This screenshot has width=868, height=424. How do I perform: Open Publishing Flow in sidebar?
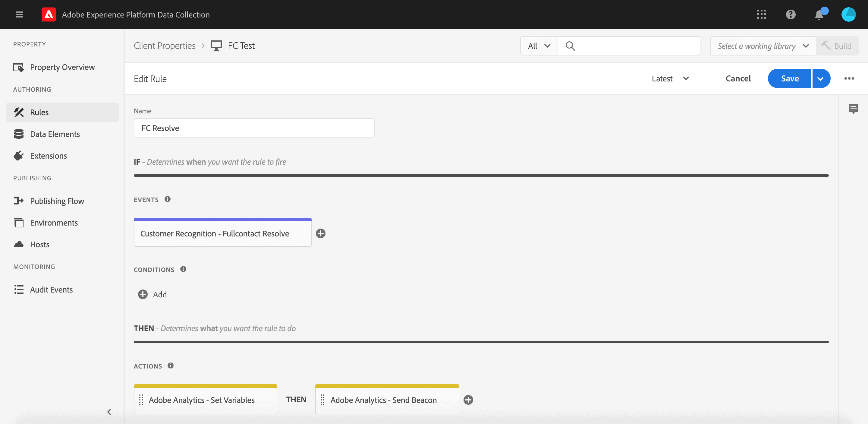[57, 201]
